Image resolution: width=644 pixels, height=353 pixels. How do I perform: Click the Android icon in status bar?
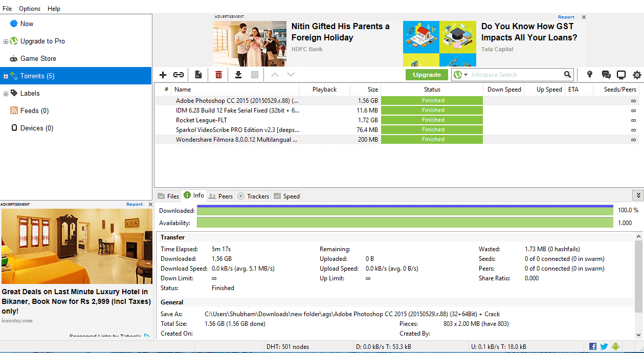tap(615, 346)
